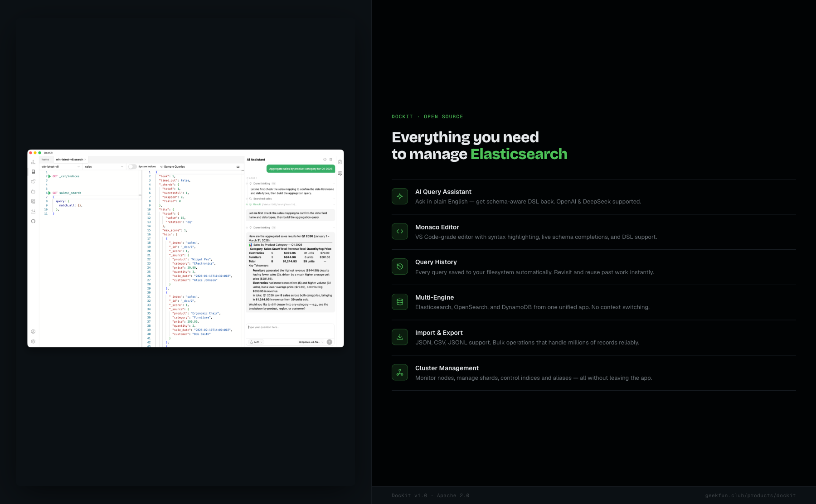Image resolution: width=816 pixels, height=504 pixels.
Task: Click the DOCKIT · OPEN SOURCE label
Action: tap(427, 116)
